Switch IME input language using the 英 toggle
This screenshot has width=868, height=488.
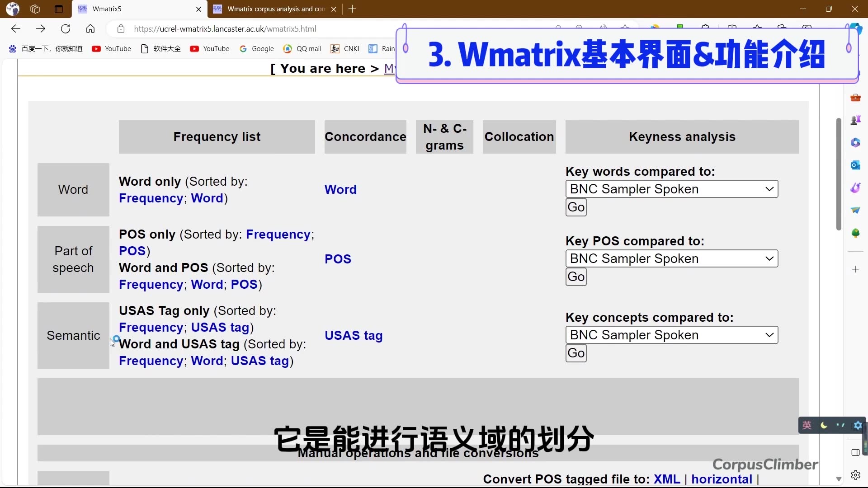(807, 425)
